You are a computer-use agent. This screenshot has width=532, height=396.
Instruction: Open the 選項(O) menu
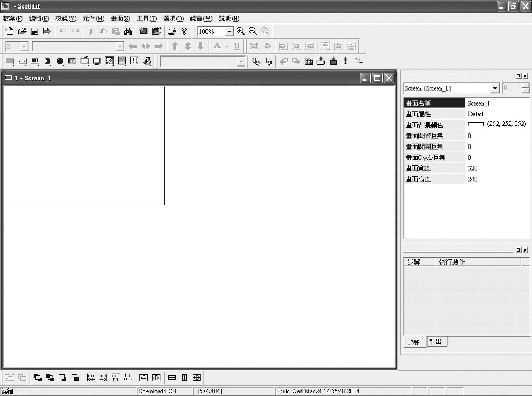(173, 18)
